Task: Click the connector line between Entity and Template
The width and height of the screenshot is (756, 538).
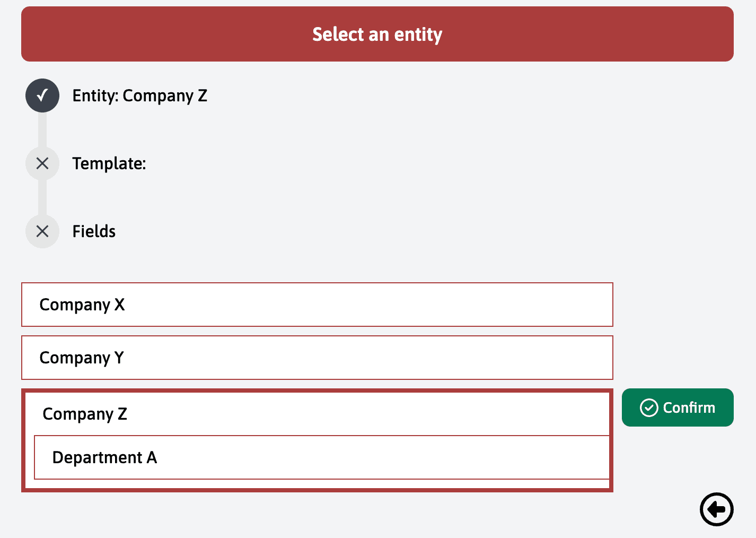Action: pos(42,129)
